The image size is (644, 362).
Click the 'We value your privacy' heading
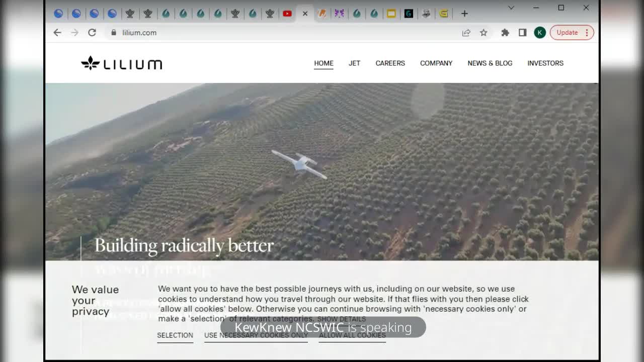tap(96, 301)
